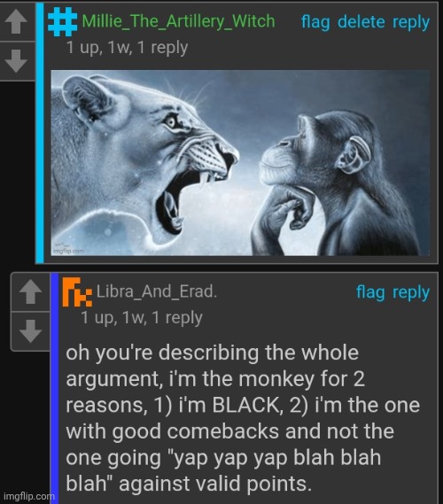Click Libra's comment text about the argument
This screenshot has width=443, height=504.
pyautogui.click(x=243, y=418)
